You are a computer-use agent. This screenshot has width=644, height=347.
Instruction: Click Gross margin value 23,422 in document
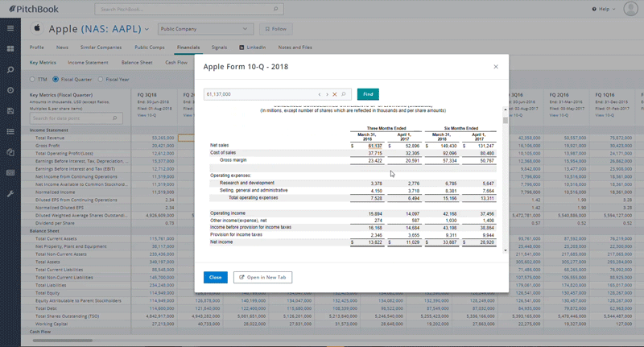(375, 160)
